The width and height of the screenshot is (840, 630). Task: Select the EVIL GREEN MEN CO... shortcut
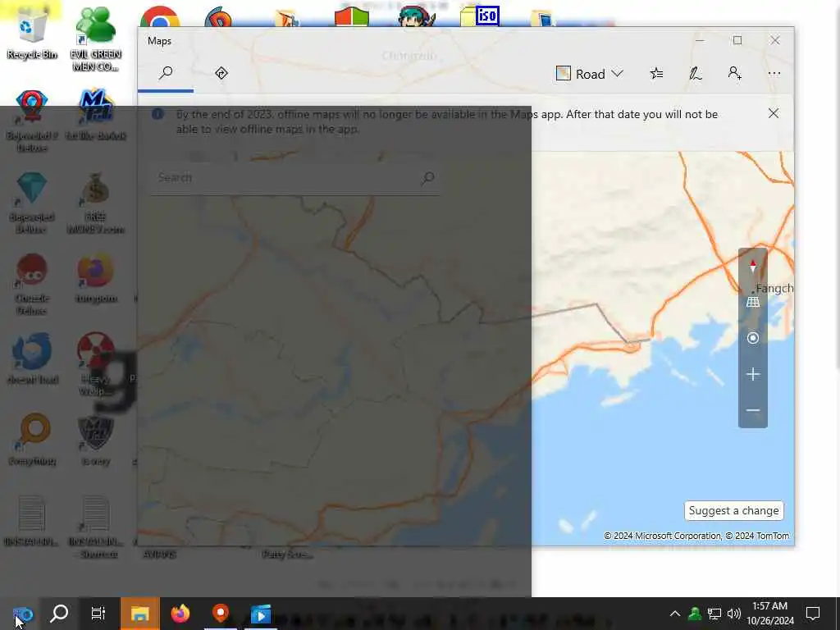tap(95, 40)
